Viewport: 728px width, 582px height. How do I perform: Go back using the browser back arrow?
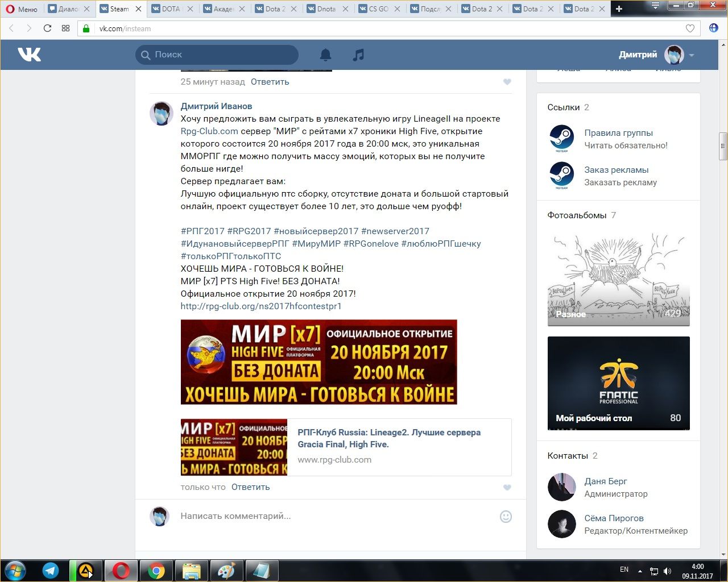pos(11,28)
